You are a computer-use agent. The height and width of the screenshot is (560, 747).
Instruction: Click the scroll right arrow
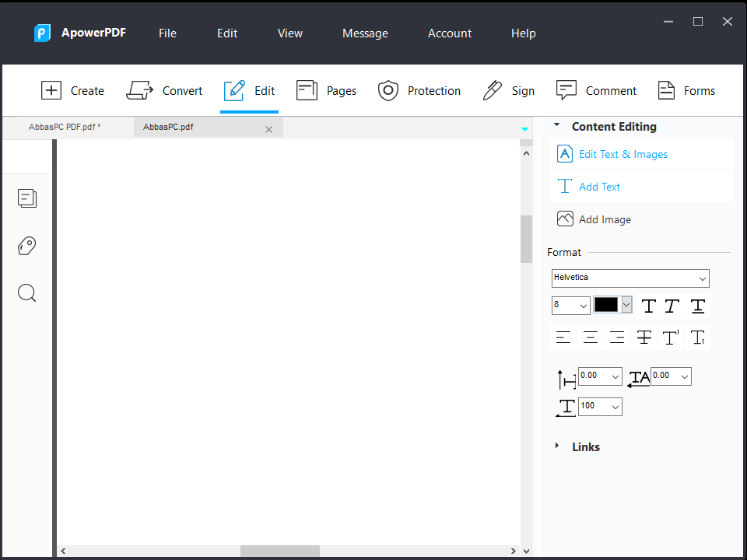pyautogui.click(x=513, y=551)
